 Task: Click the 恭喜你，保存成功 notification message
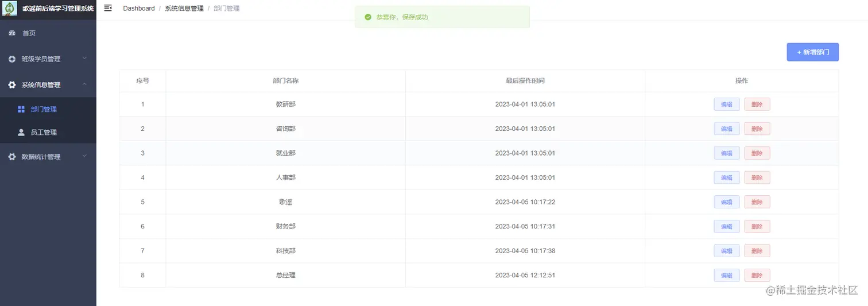tap(402, 17)
